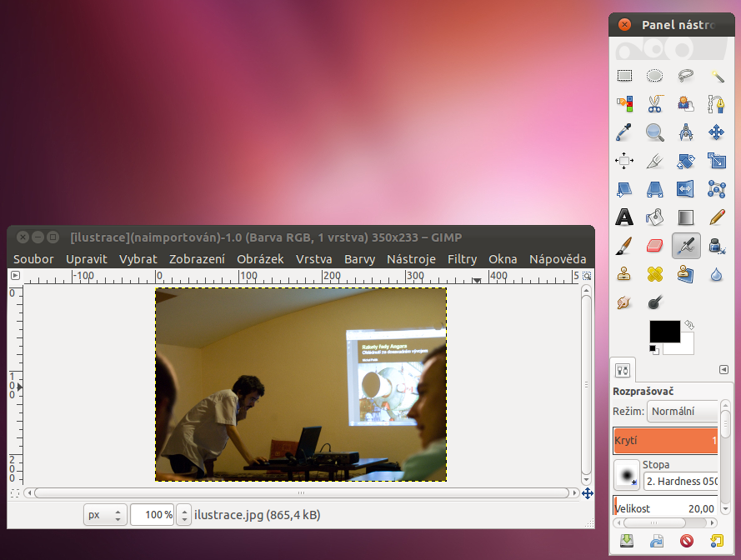Viewport: 741px width, 560px height.
Task: Open the tool options tab configuration menu
Action: tap(723, 370)
